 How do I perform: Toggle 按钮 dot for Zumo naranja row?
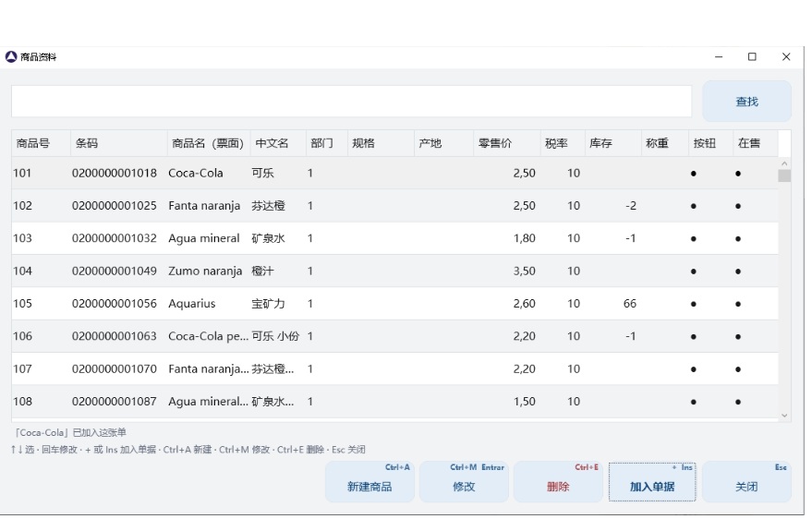pos(694,272)
